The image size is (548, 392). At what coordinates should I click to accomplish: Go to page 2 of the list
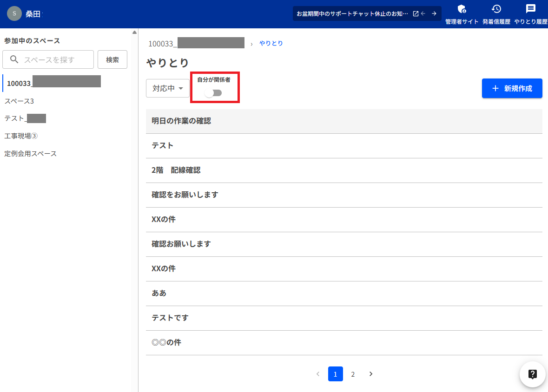pyautogui.click(x=353, y=374)
